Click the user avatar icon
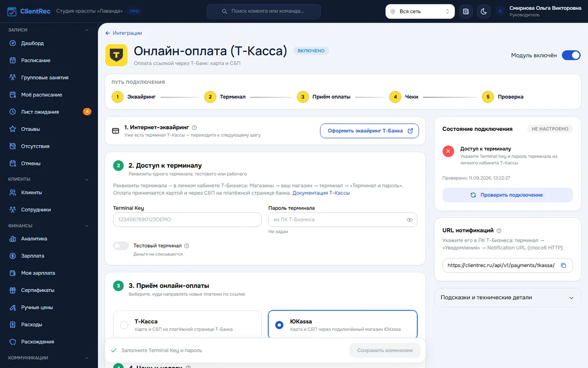 pyautogui.click(x=500, y=11)
